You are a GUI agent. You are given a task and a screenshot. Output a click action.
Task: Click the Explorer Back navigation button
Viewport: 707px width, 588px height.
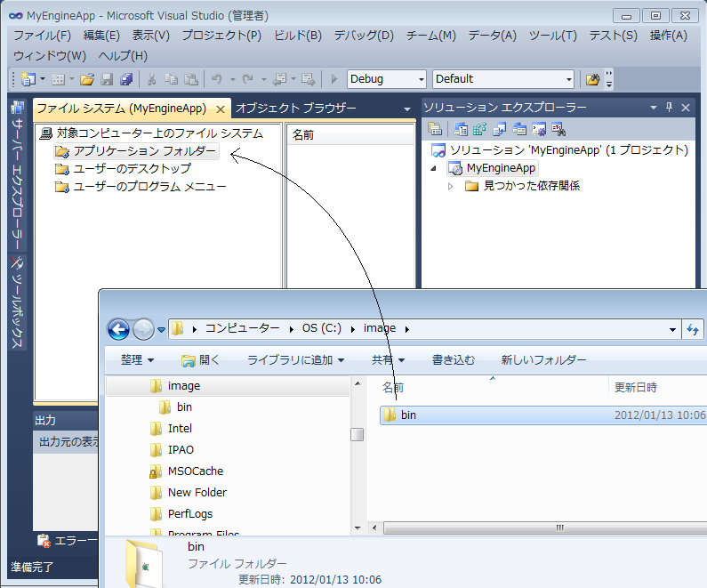(118, 329)
